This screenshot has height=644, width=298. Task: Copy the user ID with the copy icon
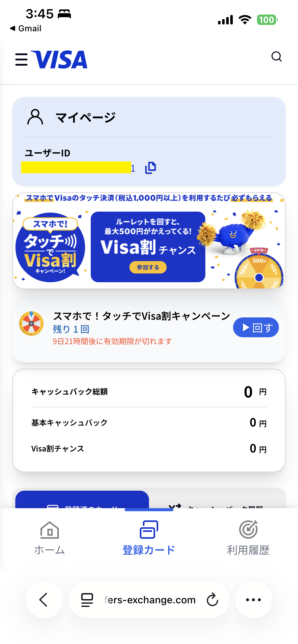pyautogui.click(x=150, y=168)
